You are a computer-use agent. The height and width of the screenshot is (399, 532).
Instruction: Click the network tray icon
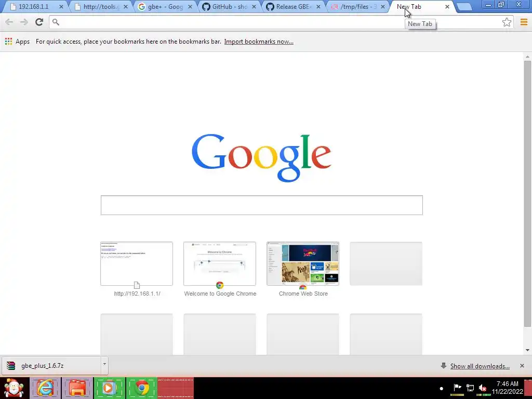coord(470,388)
